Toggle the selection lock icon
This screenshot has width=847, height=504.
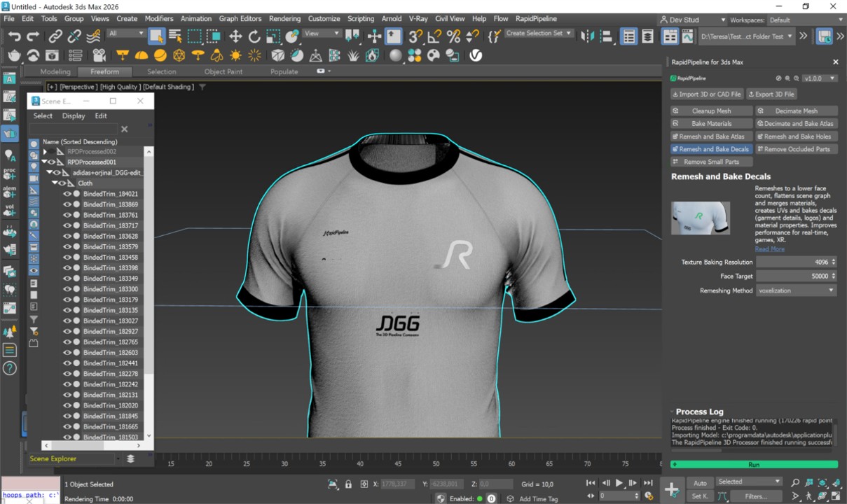coord(349,484)
